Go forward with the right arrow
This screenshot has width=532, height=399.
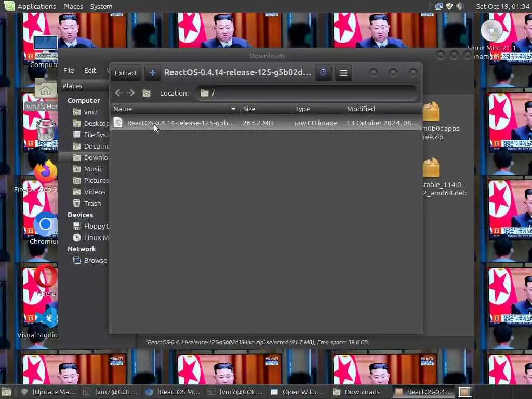coord(131,93)
